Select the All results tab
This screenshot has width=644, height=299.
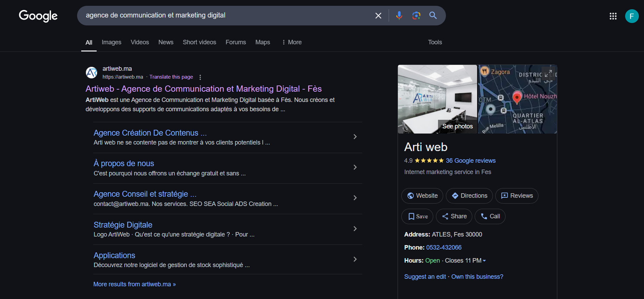pos(89,43)
